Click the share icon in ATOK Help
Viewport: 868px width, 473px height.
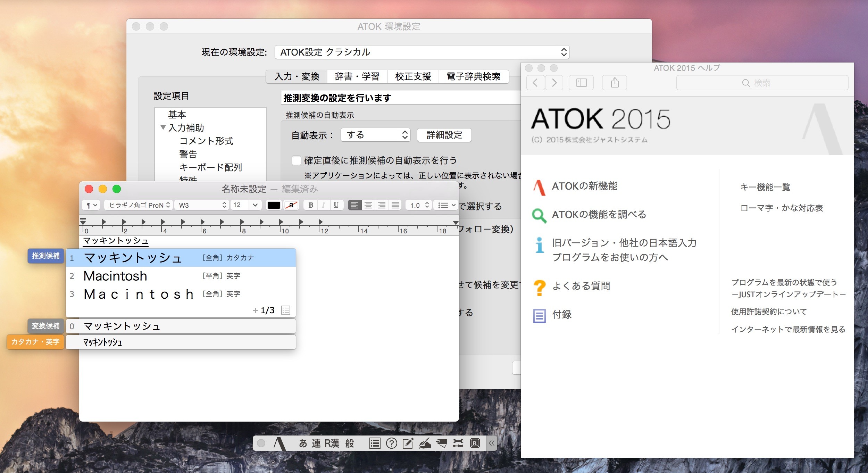[615, 83]
